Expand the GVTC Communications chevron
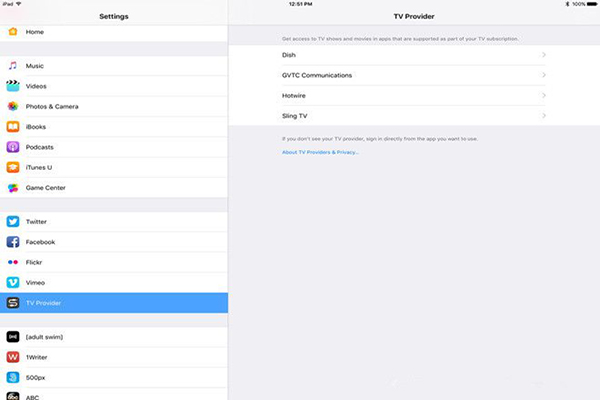The height and width of the screenshot is (400, 600). tap(544, 75)
